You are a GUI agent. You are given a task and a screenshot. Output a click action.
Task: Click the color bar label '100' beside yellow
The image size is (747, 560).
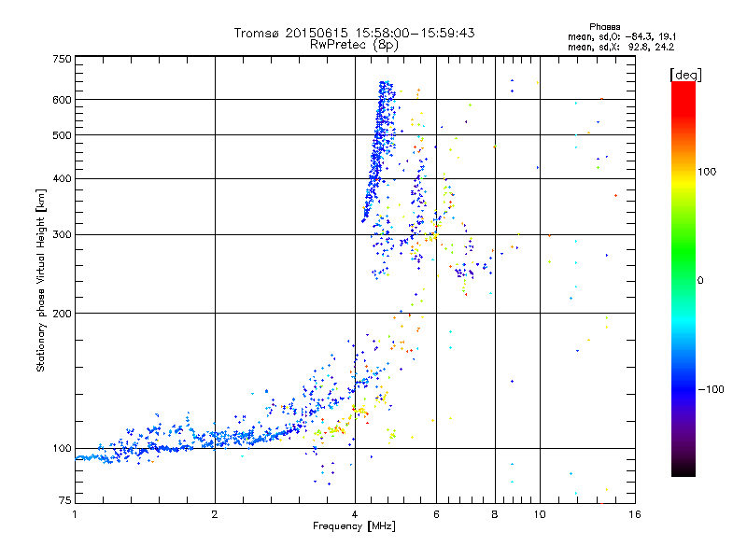tap(707, 172)
